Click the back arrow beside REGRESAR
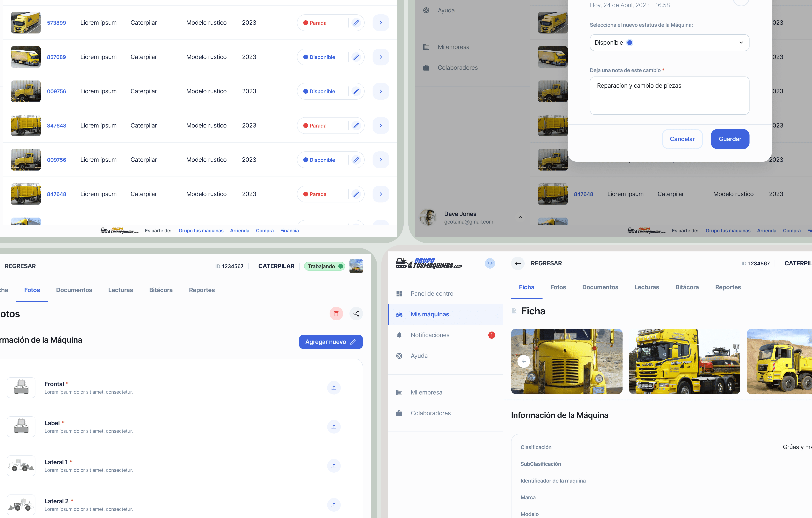Screen dimensions: 812x518 point(518,263)
